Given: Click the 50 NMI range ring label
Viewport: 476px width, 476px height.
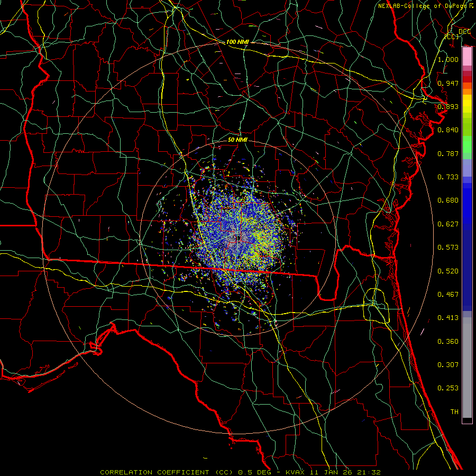Looking at the screenshot, I should coord(237,140).
